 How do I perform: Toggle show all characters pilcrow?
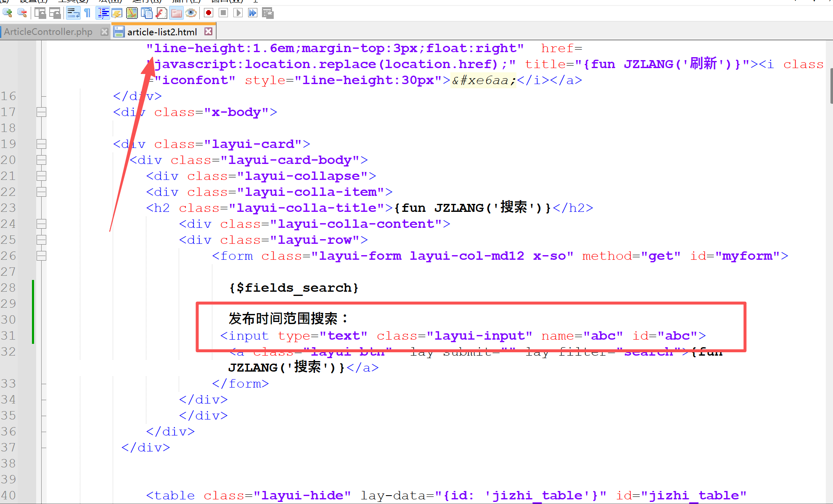click(87, 13)
